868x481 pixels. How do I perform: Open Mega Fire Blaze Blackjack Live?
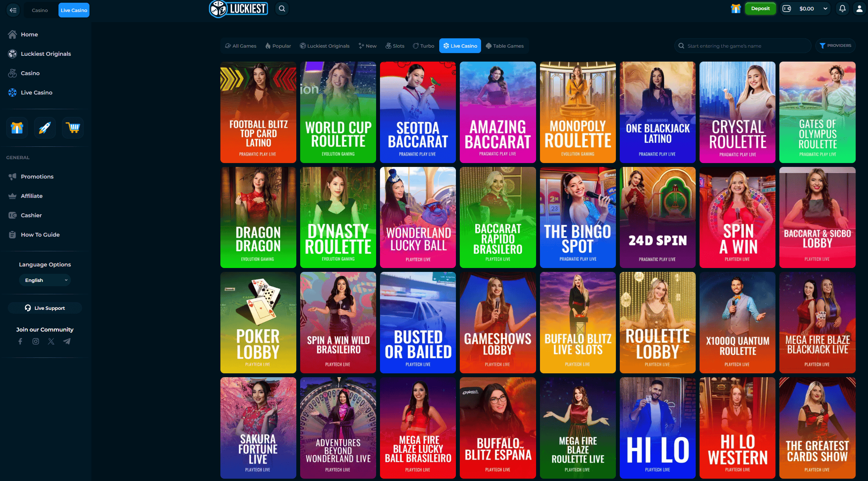click(817, 323)
